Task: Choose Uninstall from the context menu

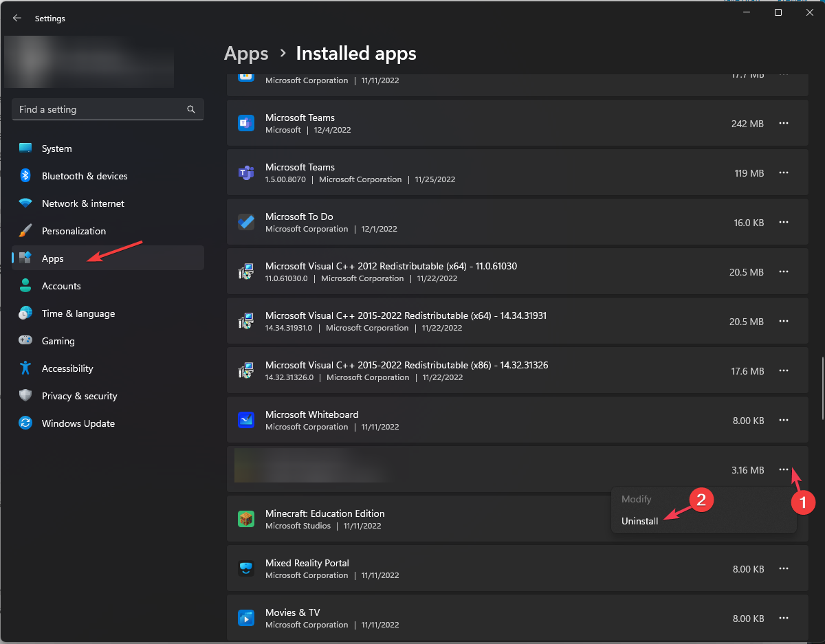Action: (639, 521)
